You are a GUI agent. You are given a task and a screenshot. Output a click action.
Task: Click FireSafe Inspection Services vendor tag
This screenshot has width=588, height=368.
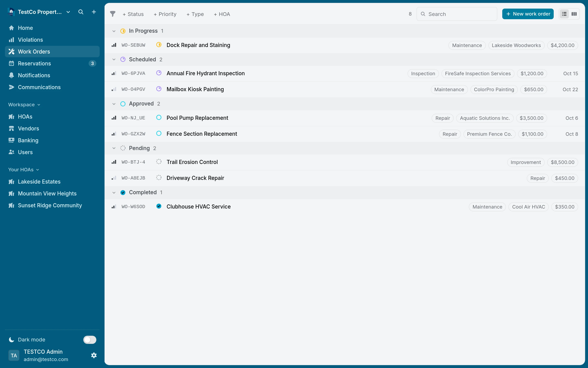[x=478, y=74]
